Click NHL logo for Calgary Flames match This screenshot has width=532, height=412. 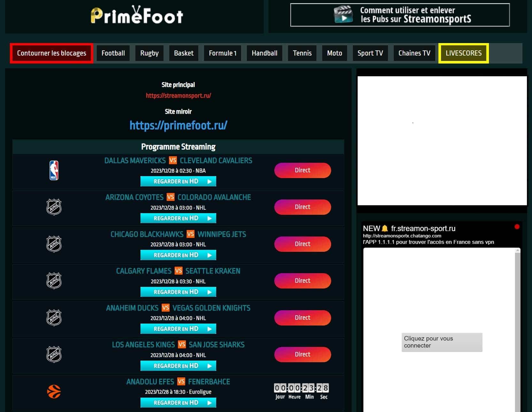click(x=54, y=281)
